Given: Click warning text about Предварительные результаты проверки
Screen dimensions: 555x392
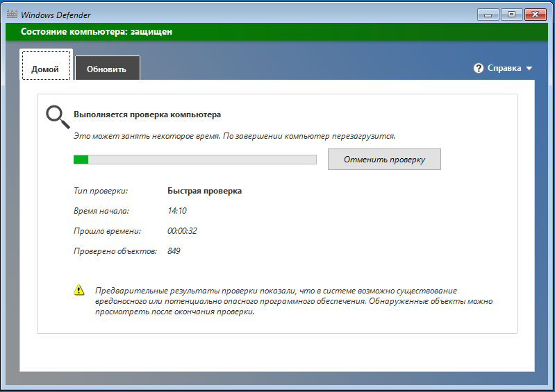Looking at the screenshot, I should (x=294, y=301).
